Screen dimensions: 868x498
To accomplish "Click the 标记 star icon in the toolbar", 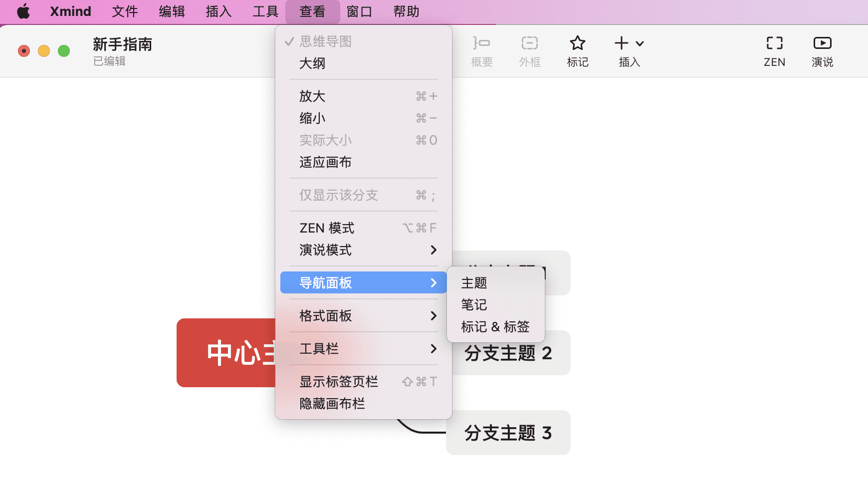I will 577,50.
